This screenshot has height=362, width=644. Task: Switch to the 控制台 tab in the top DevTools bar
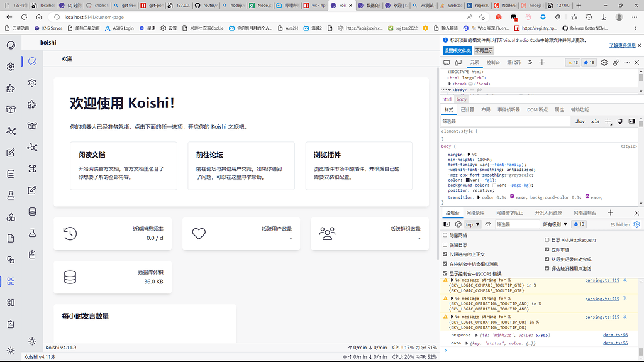tap(493, 62)
